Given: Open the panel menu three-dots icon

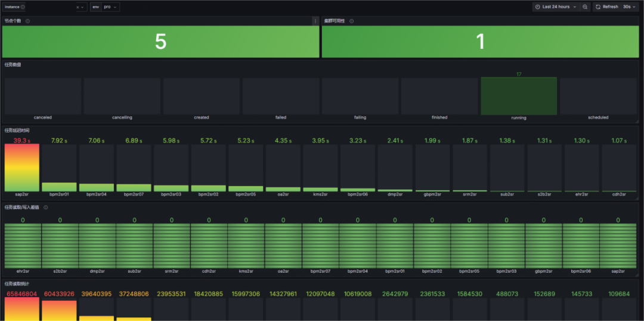Looking at the screenshot, I should pos(315,21).
